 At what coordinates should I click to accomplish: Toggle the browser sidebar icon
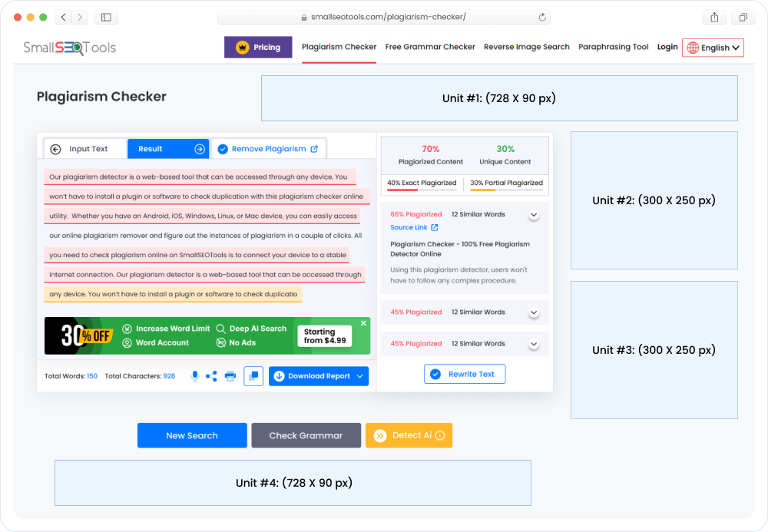(106, 17)
